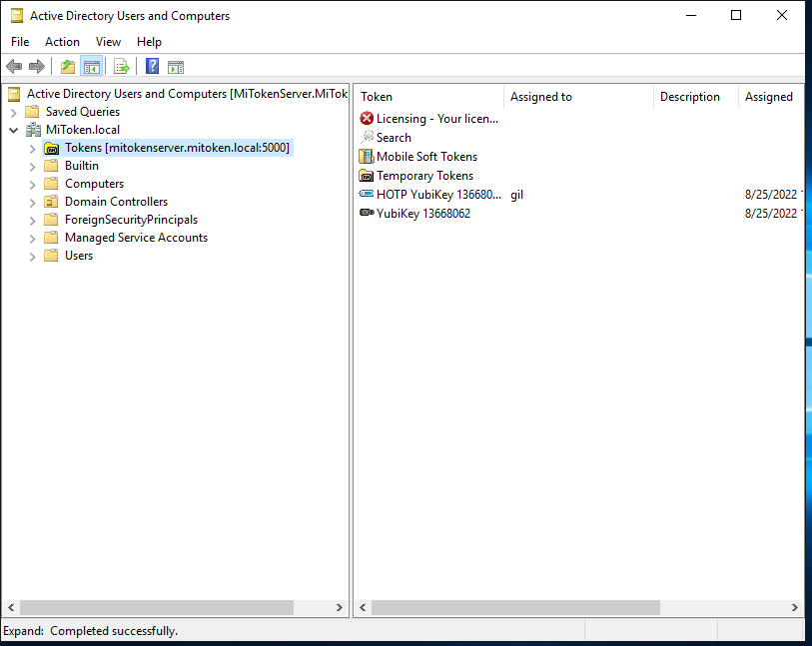Toggle the Show/Hide Action Pane icon
This screenshot has height=646, width=812.
coord(176,66)
